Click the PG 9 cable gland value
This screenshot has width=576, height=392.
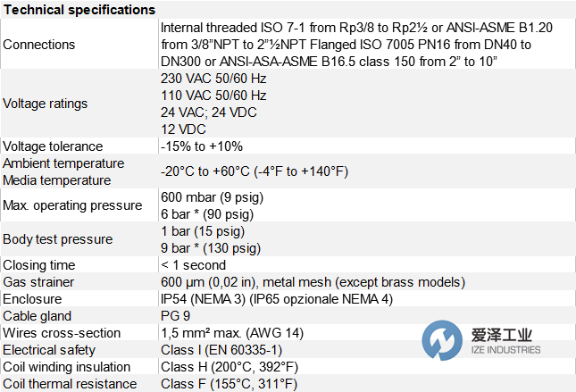(x=177, y=316)
